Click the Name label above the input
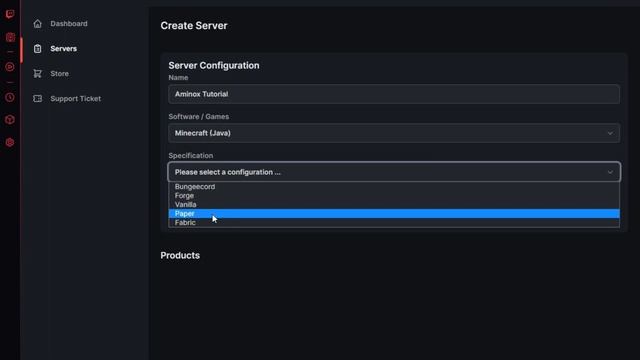The image size is (640, 360). 178,78
